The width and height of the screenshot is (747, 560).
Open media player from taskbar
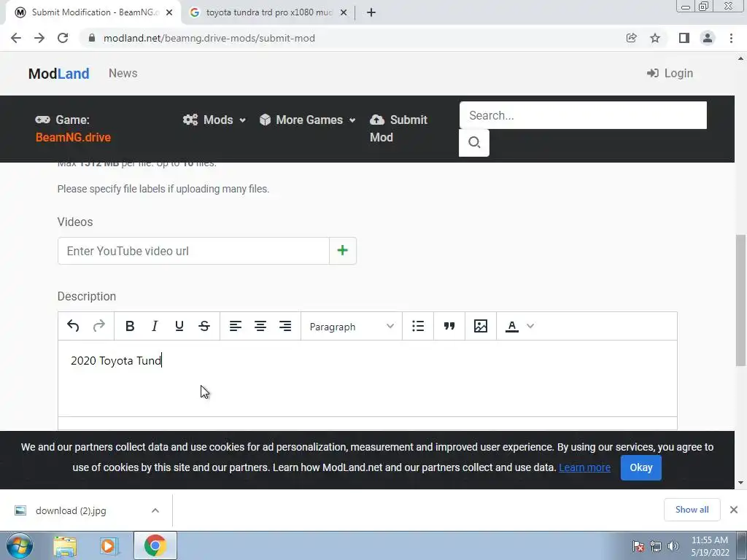[x=109, y=545]
